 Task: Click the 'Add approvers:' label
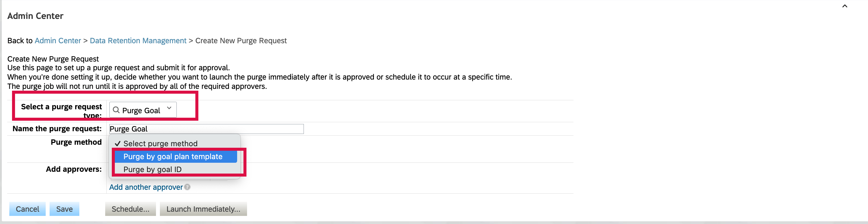click(x=73, y=169)
